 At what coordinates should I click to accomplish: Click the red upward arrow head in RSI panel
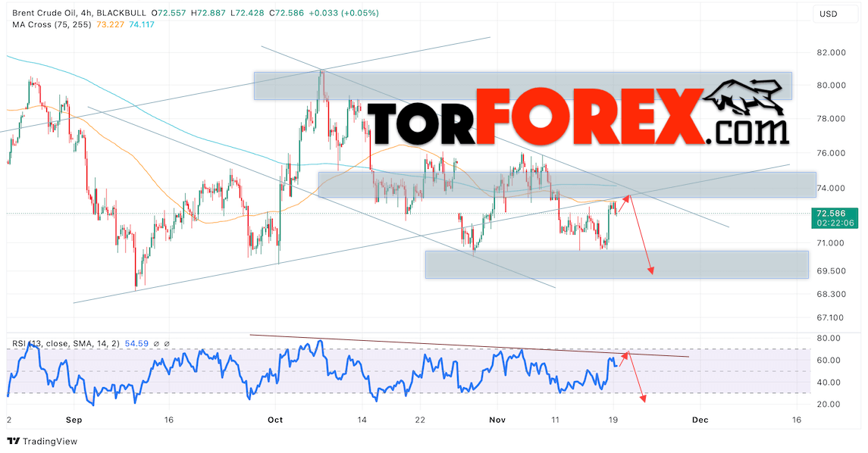pyautogui.click(x=626, y=354)
